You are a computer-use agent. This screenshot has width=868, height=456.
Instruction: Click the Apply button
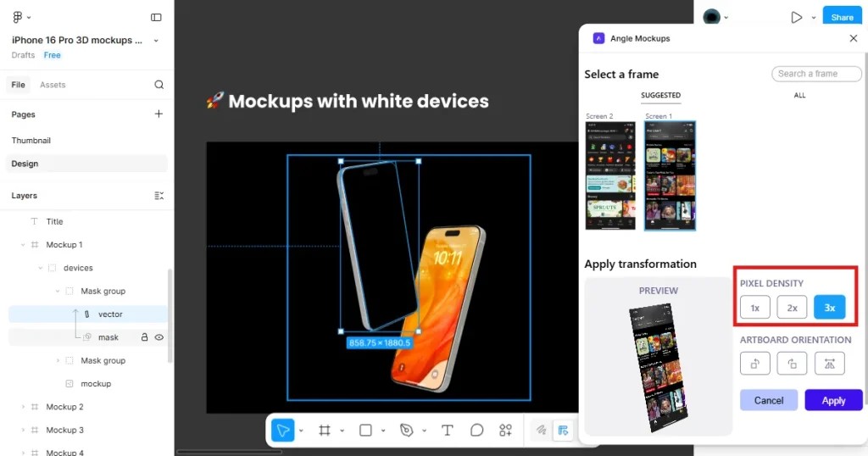coord(834,400)
